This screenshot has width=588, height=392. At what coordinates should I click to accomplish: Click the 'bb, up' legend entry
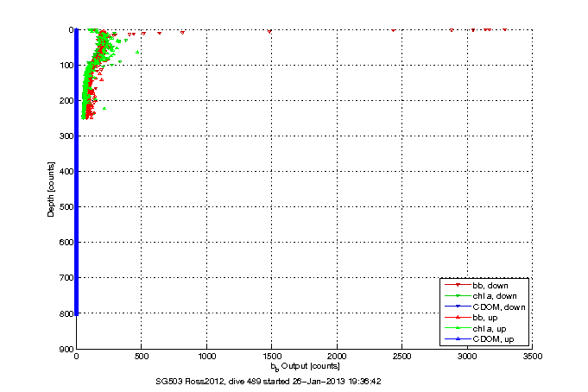tap(471, 318)
